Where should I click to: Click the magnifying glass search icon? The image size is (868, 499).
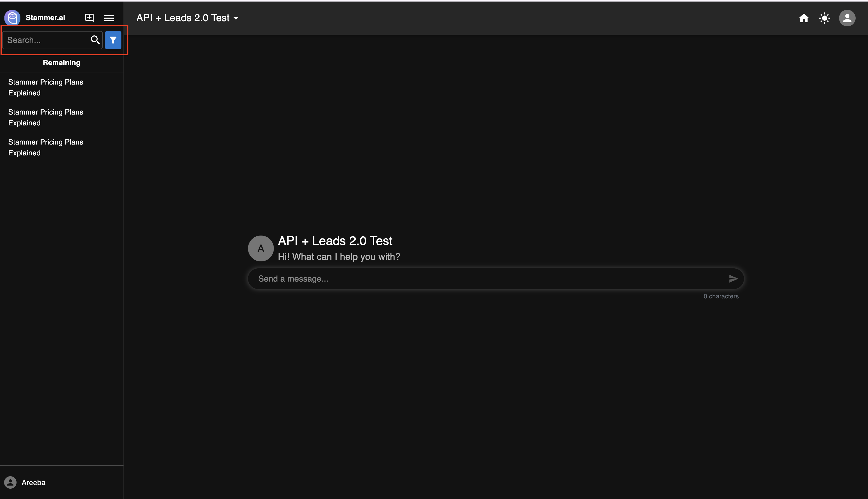pos(95,40)
